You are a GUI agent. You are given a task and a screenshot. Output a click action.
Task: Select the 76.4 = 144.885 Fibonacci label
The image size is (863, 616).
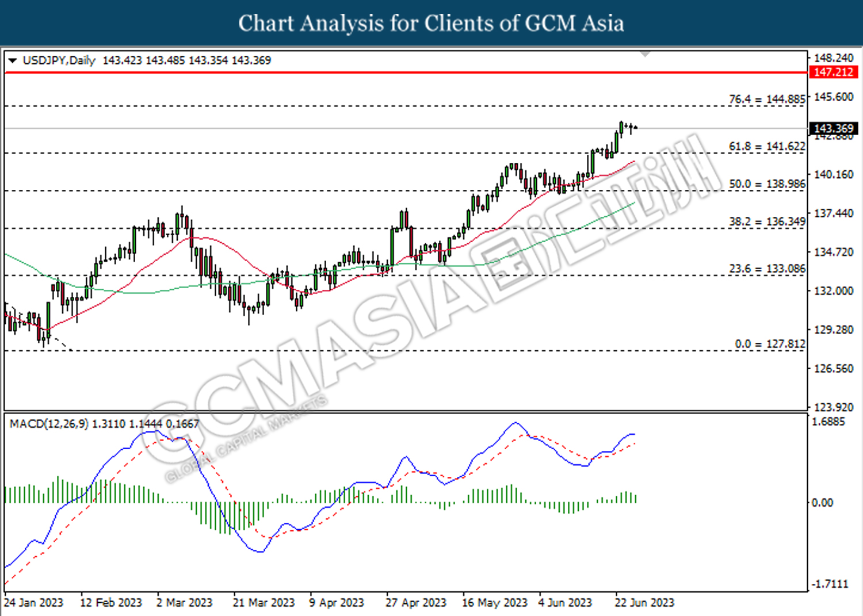pos(767,99)
